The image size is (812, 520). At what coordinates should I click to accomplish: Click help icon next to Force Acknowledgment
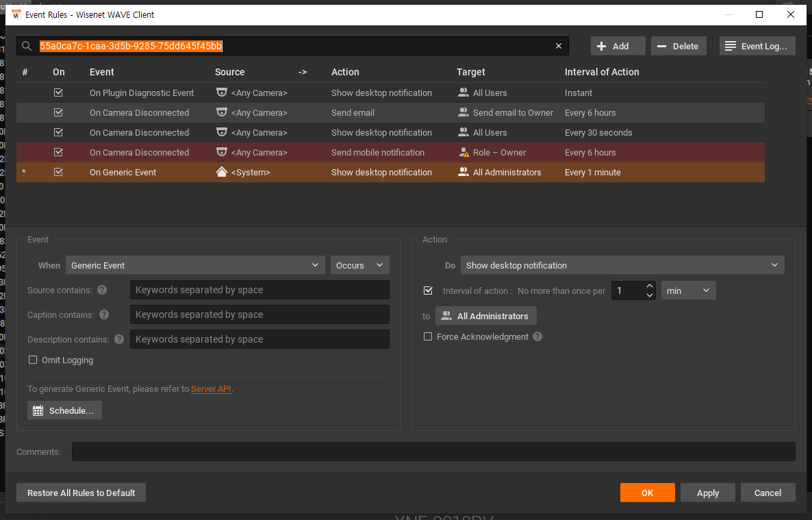pos(537,336)
